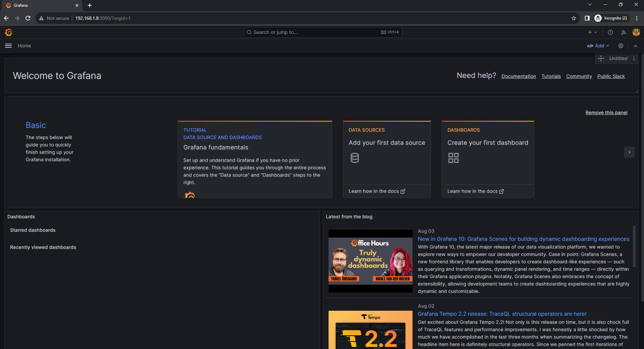Open Learn how in the docs for data sources

pyautogui.click(x=377, y=191)
